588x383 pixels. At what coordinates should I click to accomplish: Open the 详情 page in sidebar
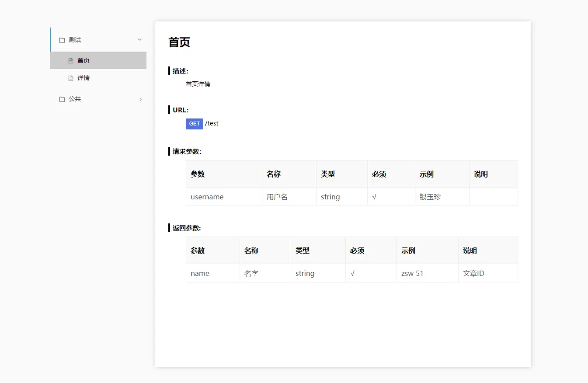[98, 78]
